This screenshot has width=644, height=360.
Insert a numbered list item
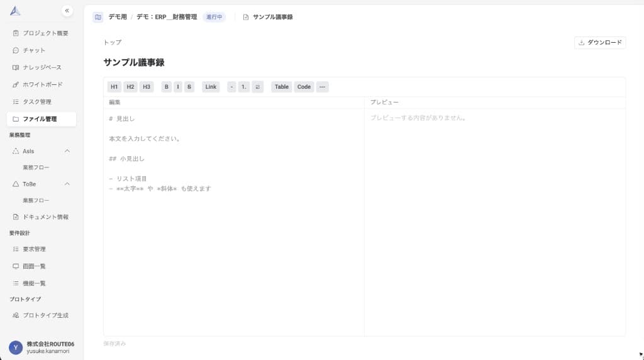(x=244, y=87)
